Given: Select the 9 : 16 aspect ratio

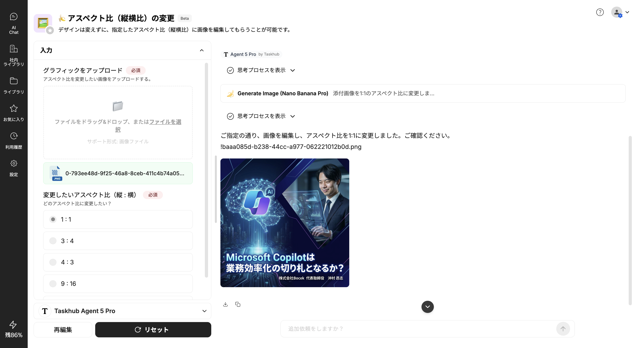Looking at the screenshot, I should tap(53, 284).
